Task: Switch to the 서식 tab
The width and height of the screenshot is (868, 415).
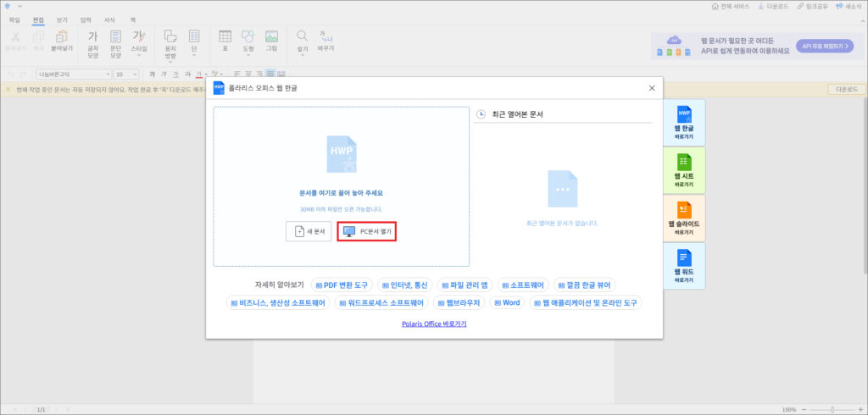Action: coord(109,20)
